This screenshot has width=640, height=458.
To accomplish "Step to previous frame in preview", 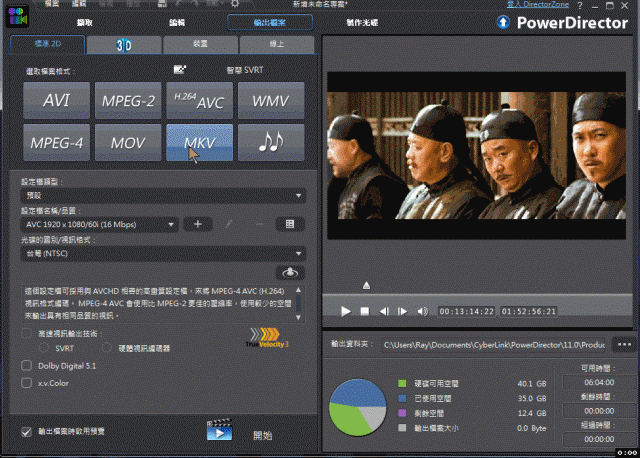I will [384, 311].
